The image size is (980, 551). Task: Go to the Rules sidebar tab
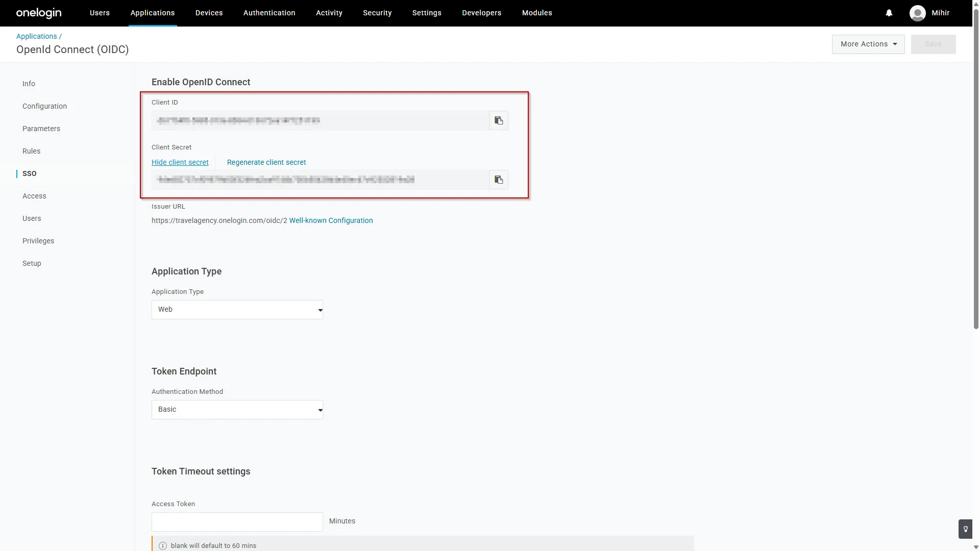[x=31, y=151]
